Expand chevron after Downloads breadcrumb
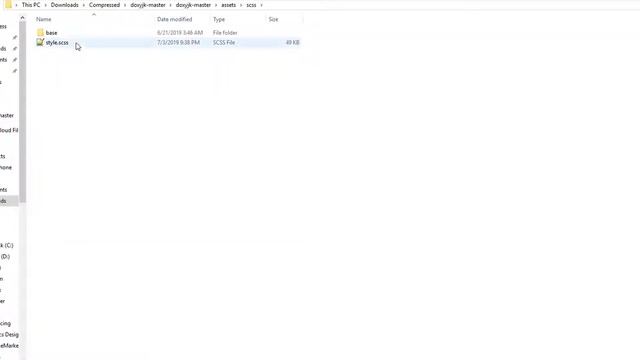The image size is (640, 360). [x=84, y=5]
